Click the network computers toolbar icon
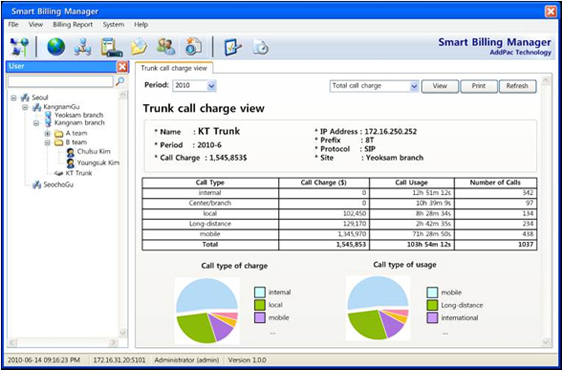The width and height of the screenshot is (562, 370). [19, 47]
